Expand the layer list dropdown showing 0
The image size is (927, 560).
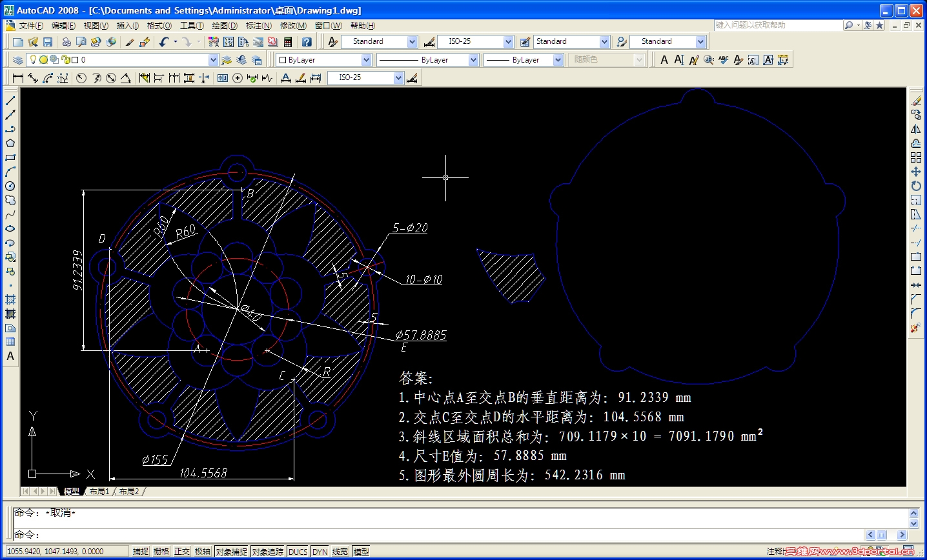(x=213, y=60)
